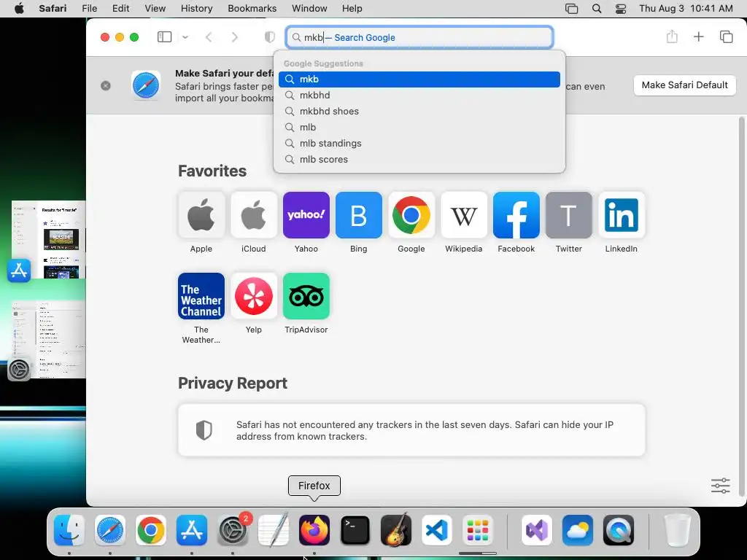
Task: Open the Bing favorite
Action: click(359, 215)
